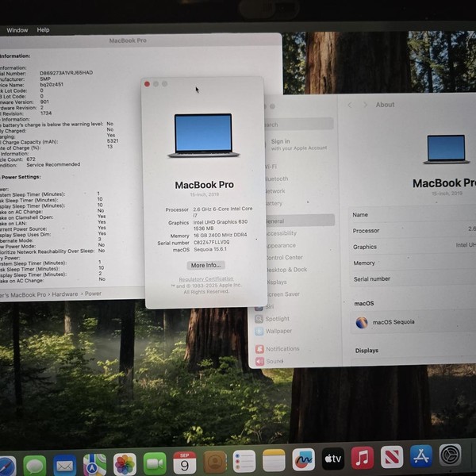Click the MacBook Pro laptop image in About window
The image size is (476, 476).
pos(203,136)
